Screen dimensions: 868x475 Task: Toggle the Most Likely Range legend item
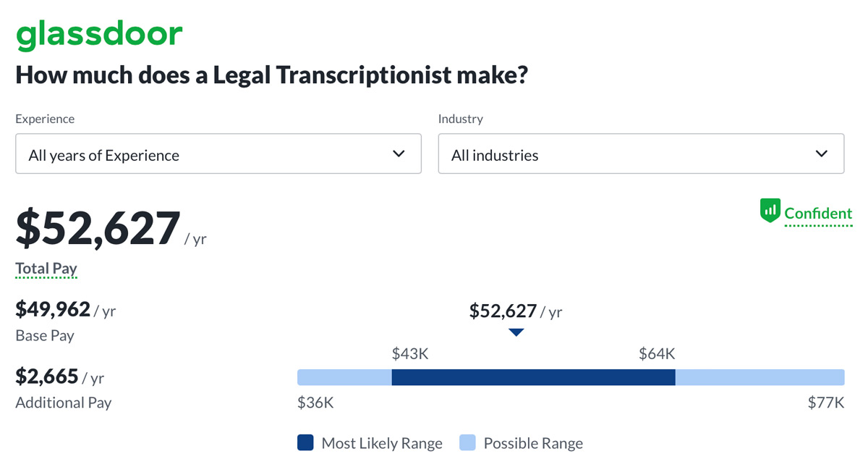point(382,442)
